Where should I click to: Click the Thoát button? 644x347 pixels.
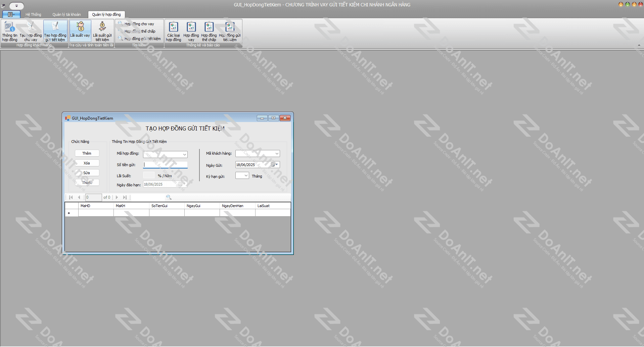pyautogui.click(x=87, y=183)
